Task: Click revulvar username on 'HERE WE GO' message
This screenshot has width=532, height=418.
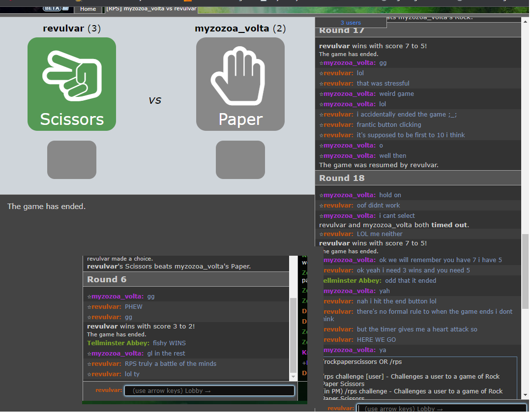Action: 338,340
